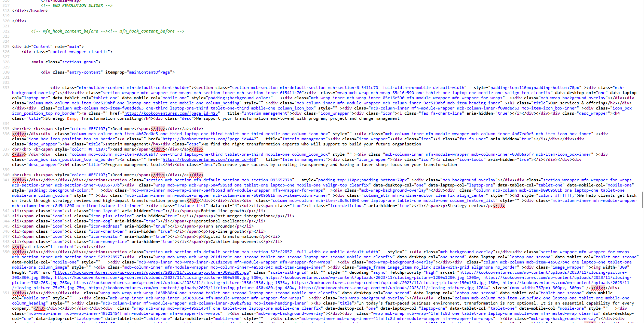Open the page_id=425 href link
This screenshot has width=644, height=323.
171,113
